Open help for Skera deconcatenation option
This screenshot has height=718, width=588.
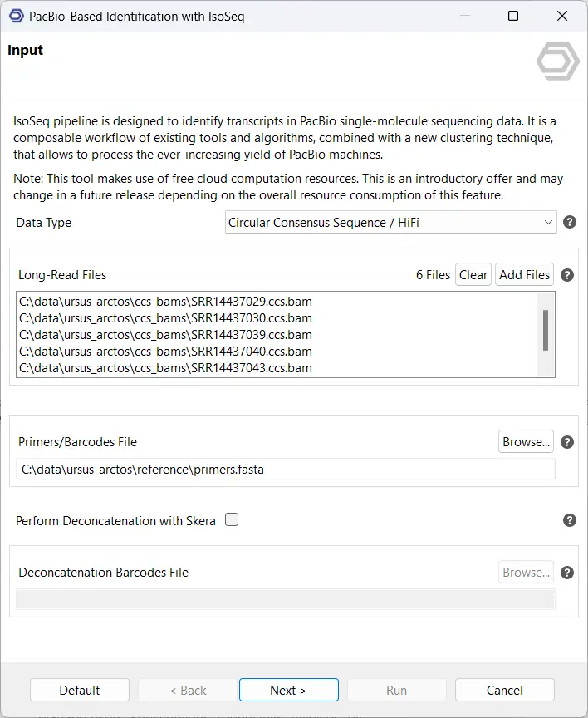569,520
